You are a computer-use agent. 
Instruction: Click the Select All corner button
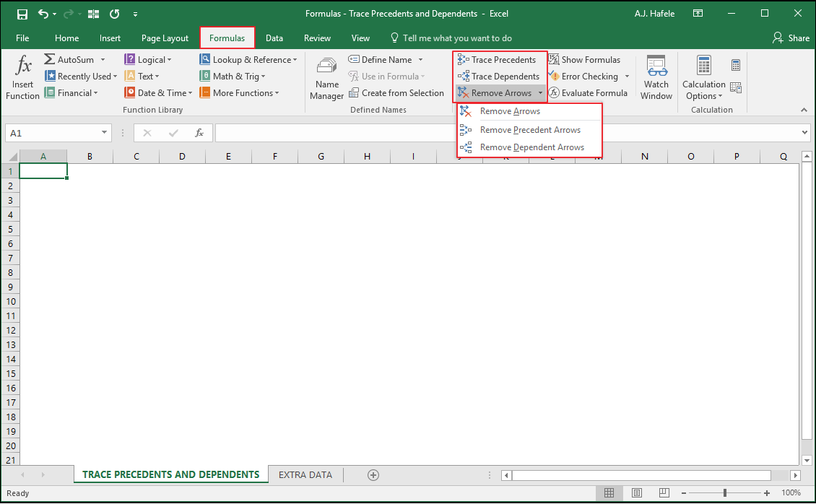click(x=10, y=156)
